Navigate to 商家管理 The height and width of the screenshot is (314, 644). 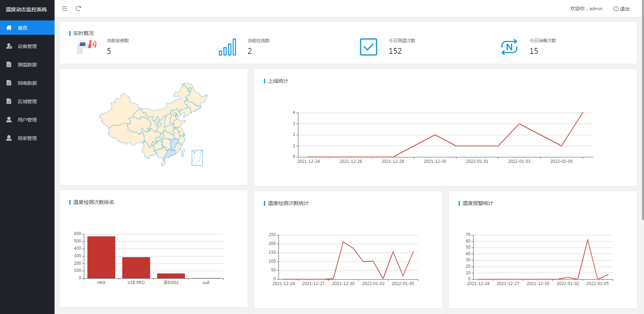coord(27,138)
